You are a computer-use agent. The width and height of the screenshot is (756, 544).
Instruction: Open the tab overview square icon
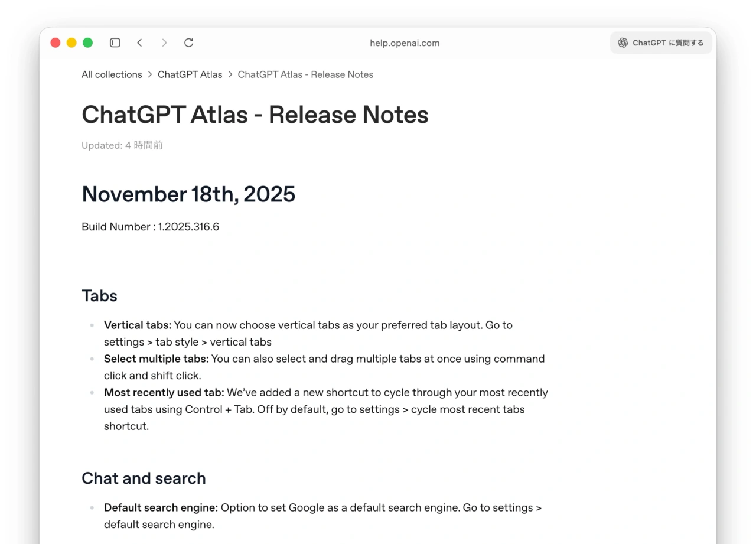coord(115,43)
